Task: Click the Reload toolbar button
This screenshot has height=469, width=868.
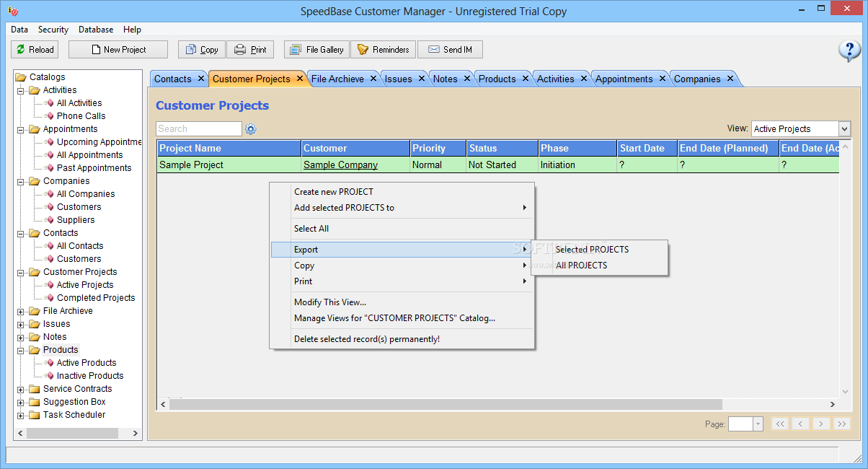Action: 35,50
